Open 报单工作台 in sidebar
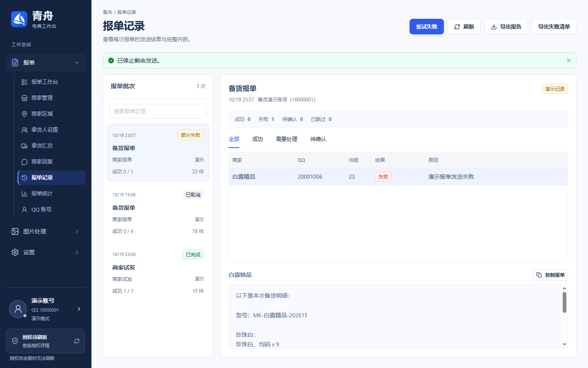 pyautogui.click(x=51, y=82)
